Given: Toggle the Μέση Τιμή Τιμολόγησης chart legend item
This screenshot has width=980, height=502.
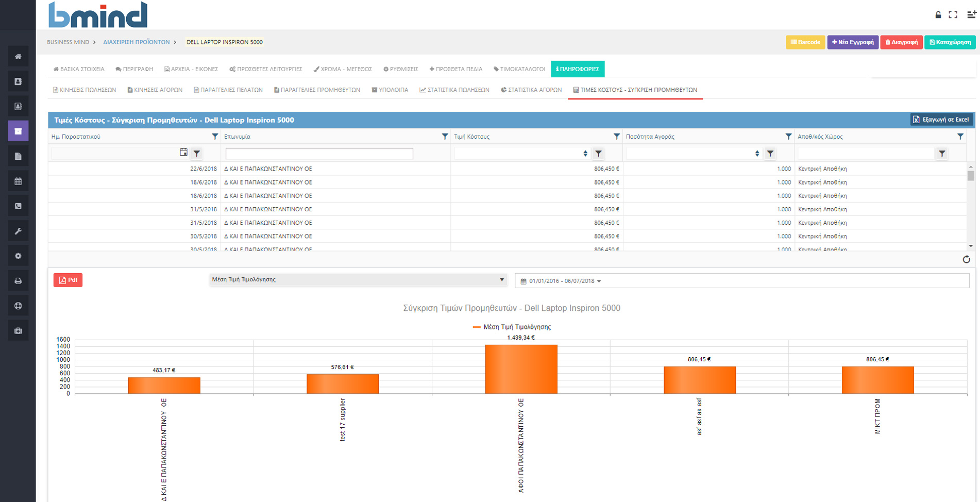Looking at the screenshot, I should tap(512, 327).
